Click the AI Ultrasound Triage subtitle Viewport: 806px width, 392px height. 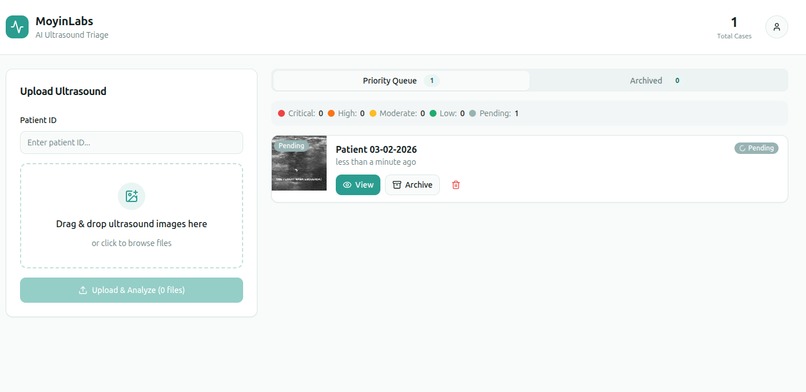point(72,35)
